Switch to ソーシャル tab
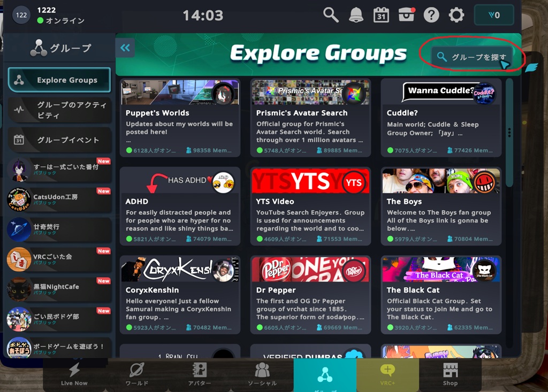548x392 pixels. [262, 375]
